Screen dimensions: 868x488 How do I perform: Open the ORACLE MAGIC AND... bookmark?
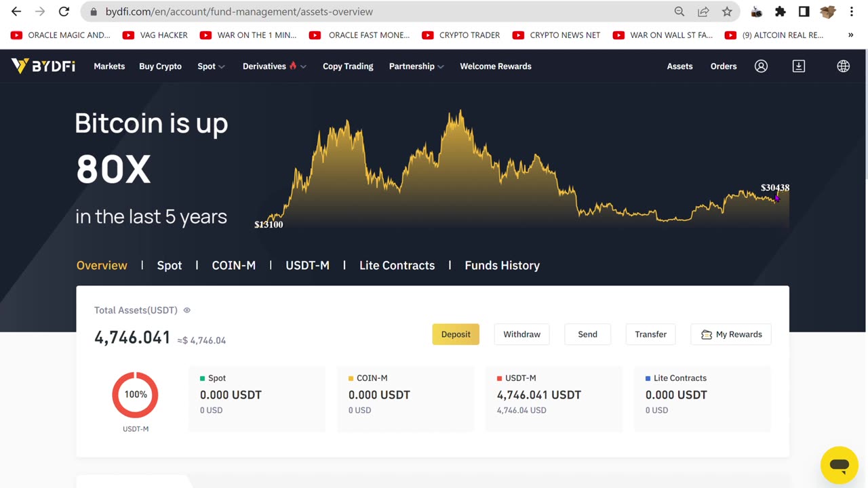pos(61,35)
